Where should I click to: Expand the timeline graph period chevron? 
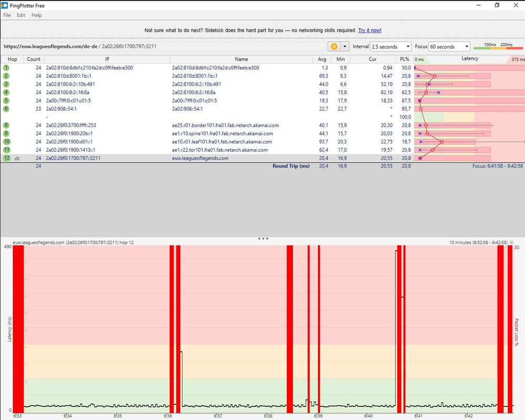[x=511, y=242]
